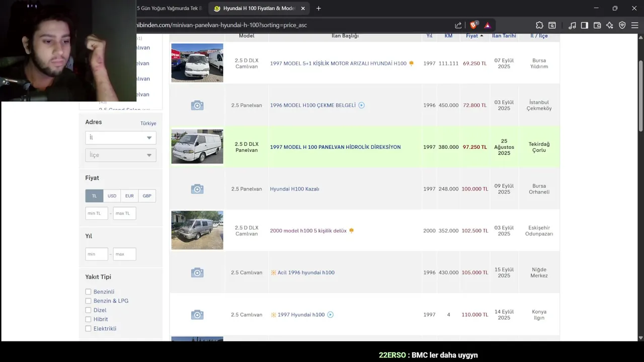The image size is (644, 362).
Task: Click camera placeholder of 1996 ÇEKME BELGELİ listing
Action: pos(197,105)
